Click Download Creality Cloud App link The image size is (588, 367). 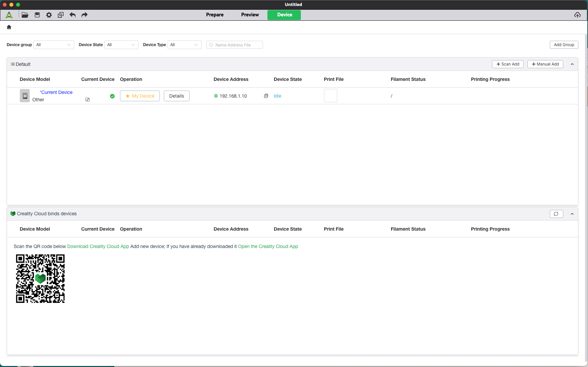pos(98,246)
